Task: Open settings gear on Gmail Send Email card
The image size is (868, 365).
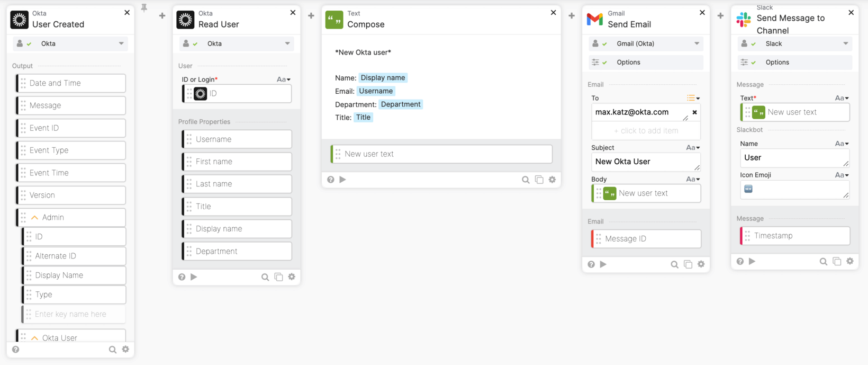Action: (x=701, y=264)
